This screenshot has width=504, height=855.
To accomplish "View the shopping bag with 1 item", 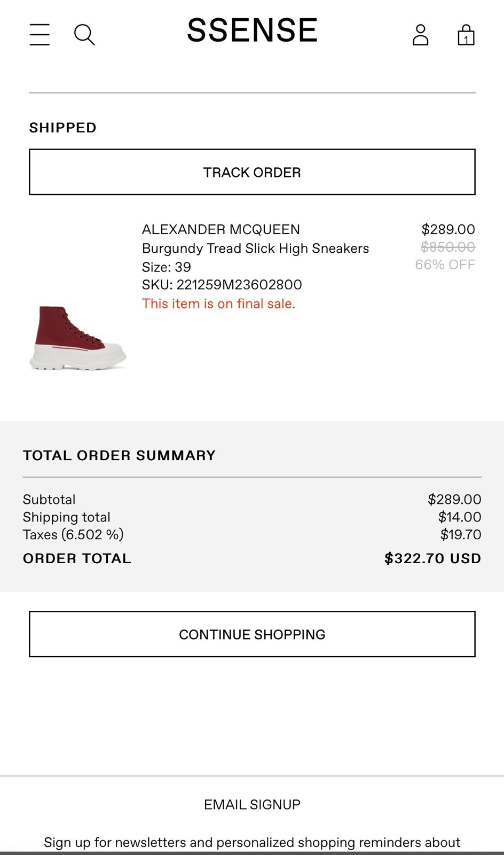I will coord(466,35).
